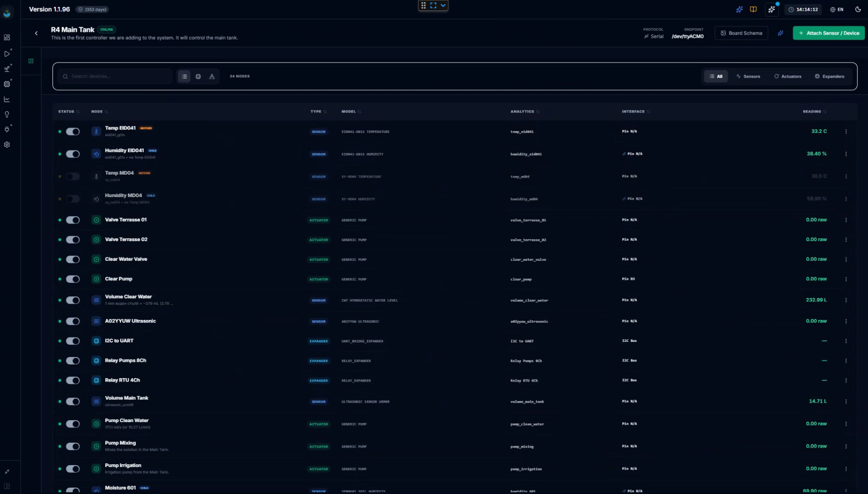Viewport: 868px width, 494px height.
Task: Open the yellow book documentation icon
Action: [753, 9]
